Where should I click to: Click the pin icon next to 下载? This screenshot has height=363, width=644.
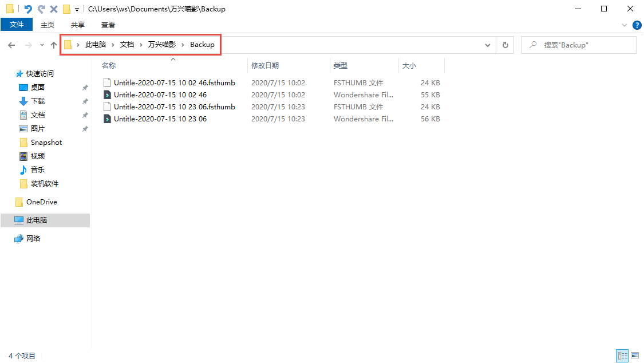[85, 101]
